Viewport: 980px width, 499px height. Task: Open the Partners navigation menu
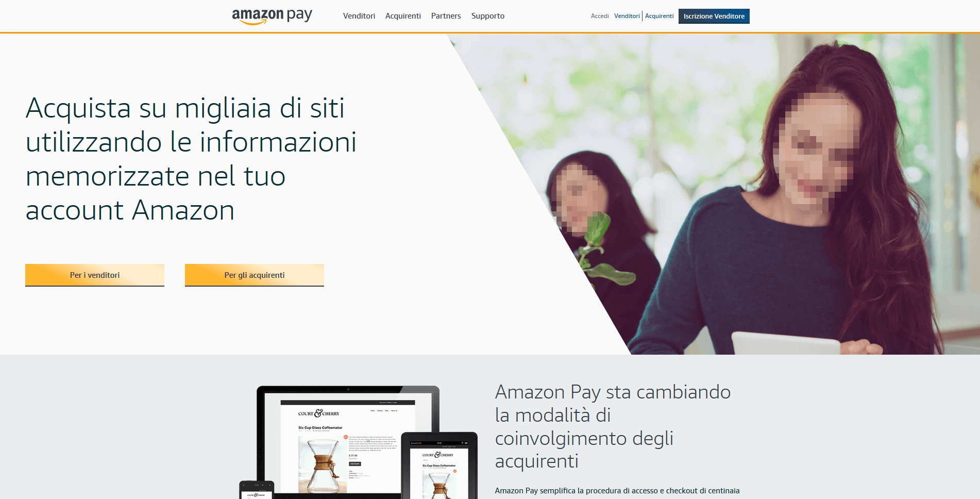point(446,16)
